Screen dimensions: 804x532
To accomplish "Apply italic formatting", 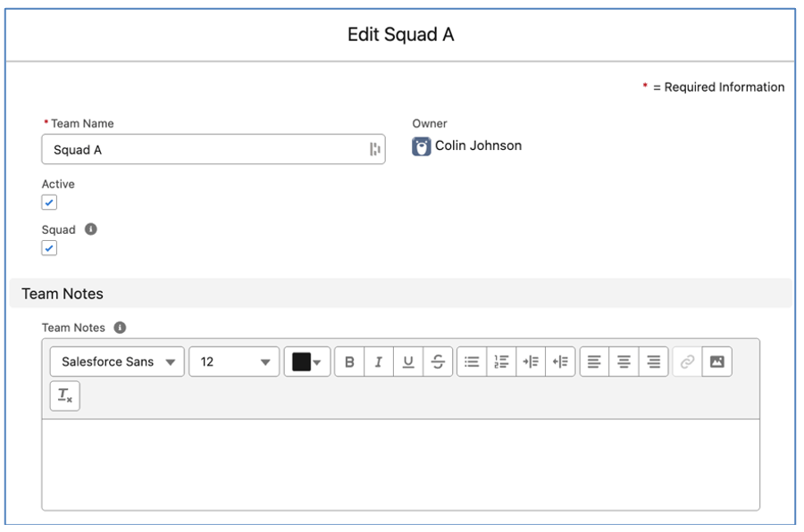I will 379,362.
